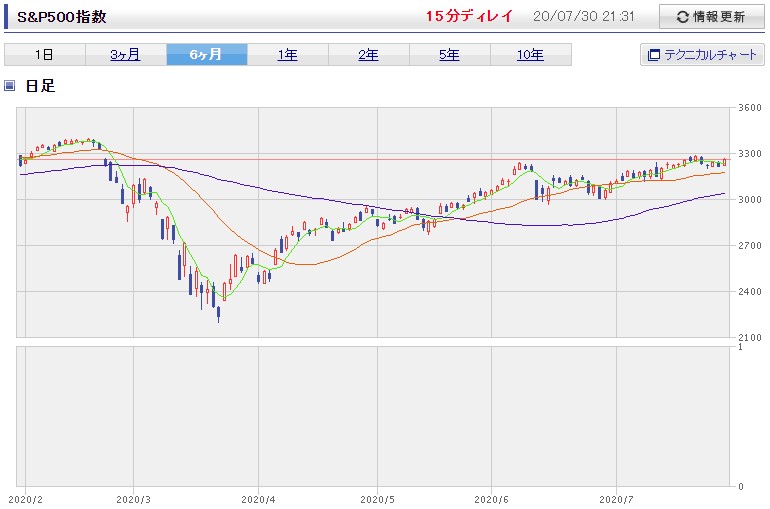Click the 15分ディレイ delay notice
Screen dimensions: 770x509
(469, 16)
